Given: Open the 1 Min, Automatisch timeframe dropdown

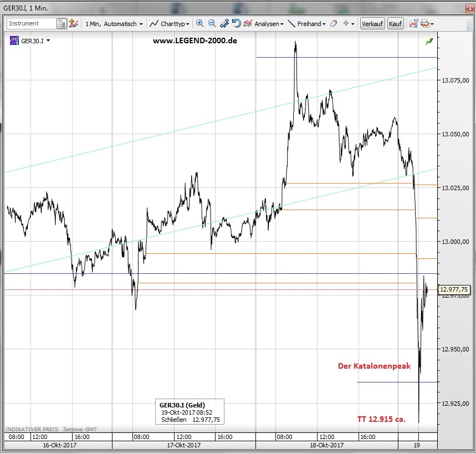Looking at the screenshot, I should pos(114,24).
